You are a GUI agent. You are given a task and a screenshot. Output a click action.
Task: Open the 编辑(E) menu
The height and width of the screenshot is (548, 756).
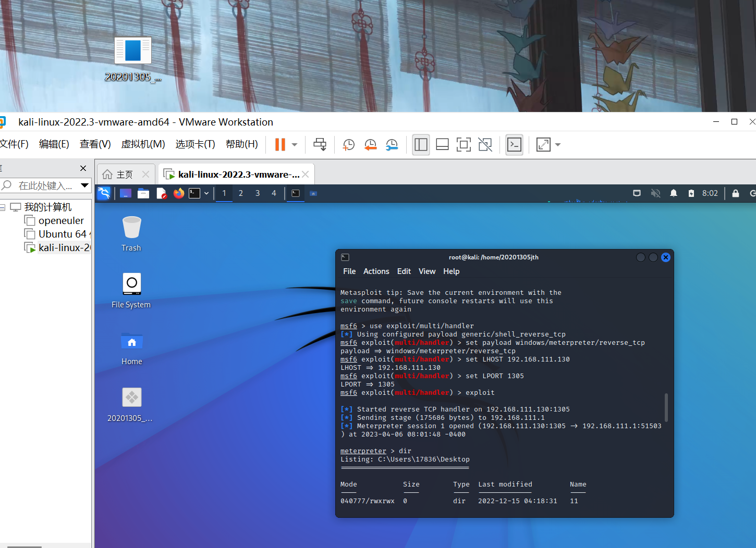(x=54, y=144)
